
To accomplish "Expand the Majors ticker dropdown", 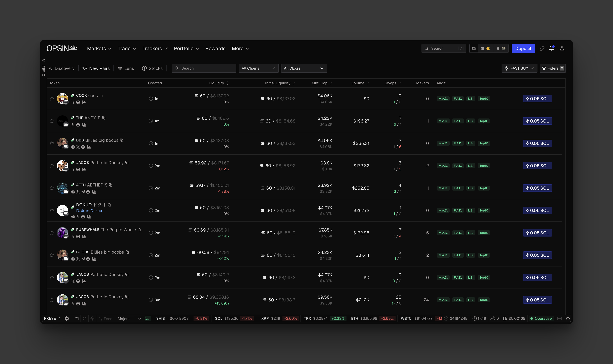I will 129,318.
